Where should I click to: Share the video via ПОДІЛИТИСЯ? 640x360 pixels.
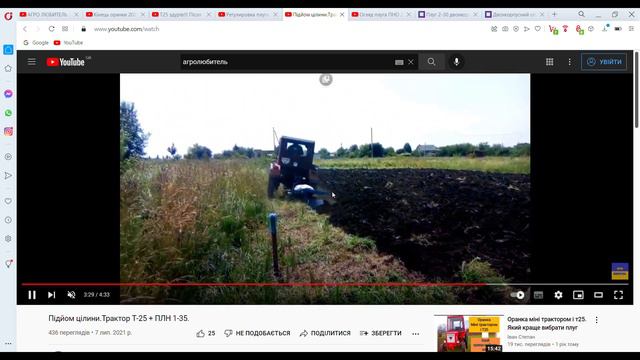point(325,333)
